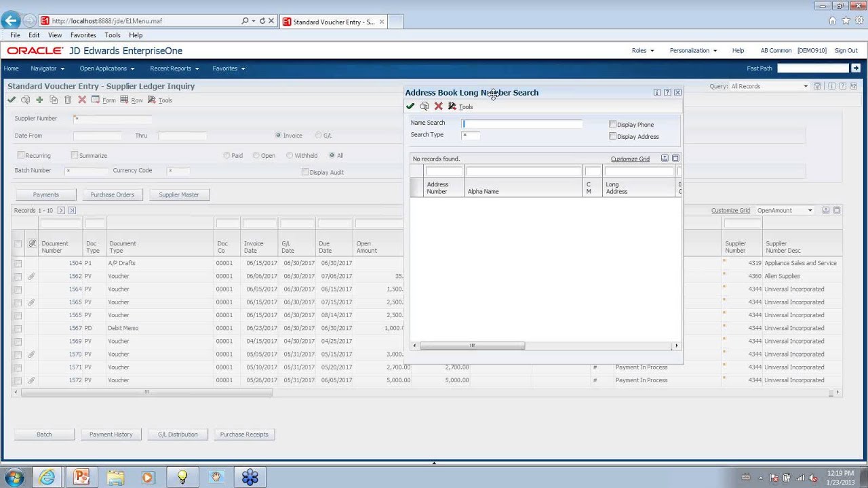Click the G/L Distribution button
This screenshot has width=868, height=488.
click(x=178, y=434)
